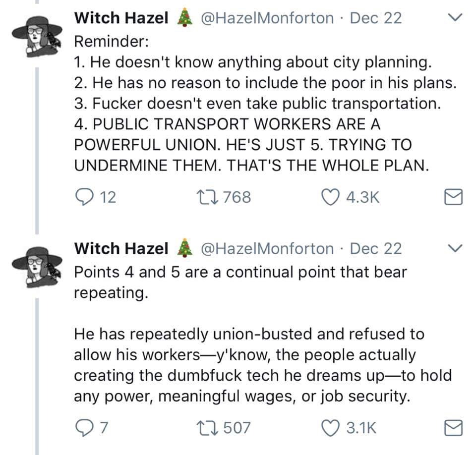Click the @HazelMonforton handle on the second tweet
Image resolution: width=476 pixels, height=455 pixels.
(x=267, y=248)
